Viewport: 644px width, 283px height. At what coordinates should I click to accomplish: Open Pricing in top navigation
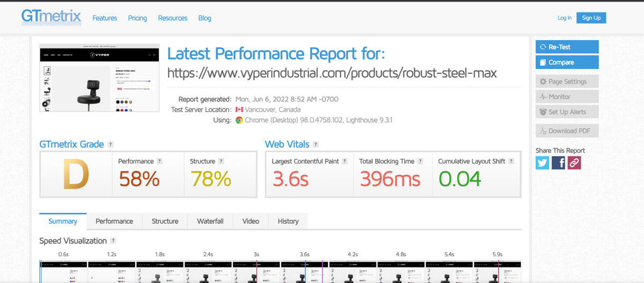137,18
